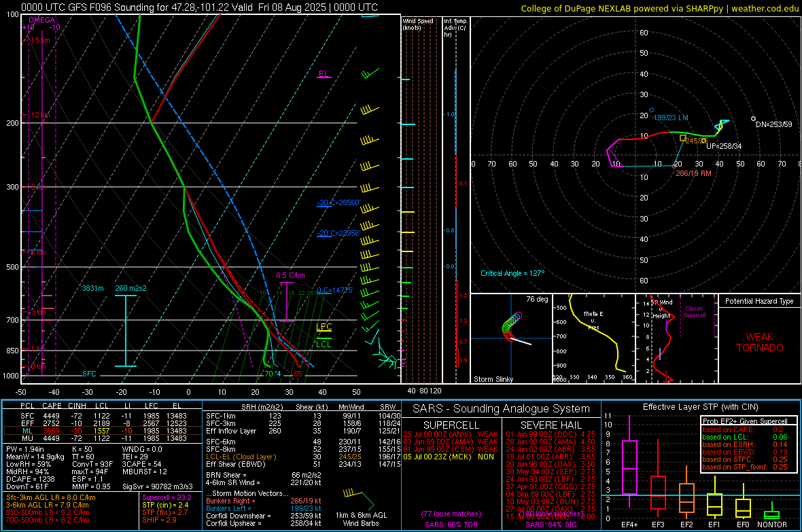This screenshot has height=532, width=802.
Task: Click the PW = 1.94in value
Action: [x=24, y=449]
